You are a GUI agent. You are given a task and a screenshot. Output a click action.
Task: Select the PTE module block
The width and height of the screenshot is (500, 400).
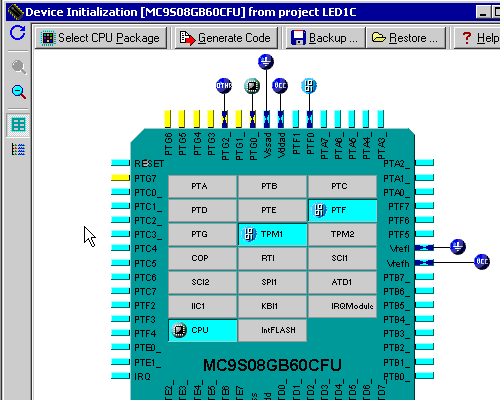click(x=272, y=210)
